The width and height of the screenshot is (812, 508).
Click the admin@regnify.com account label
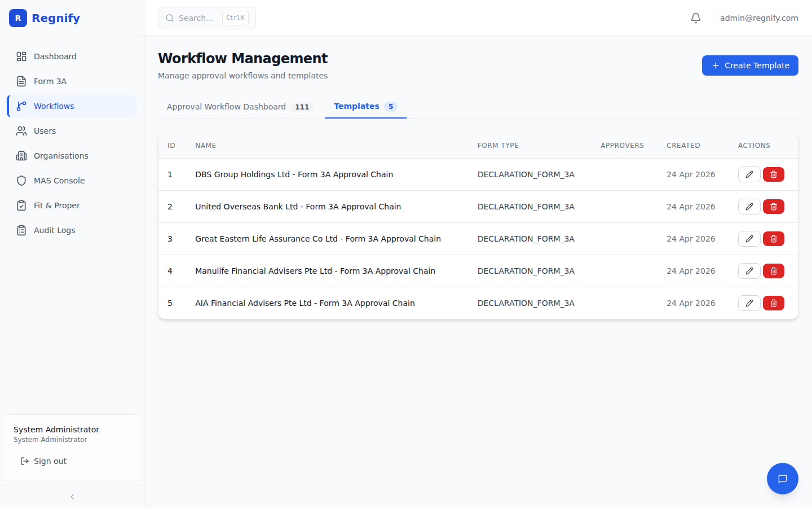click(x=759, y=18)
